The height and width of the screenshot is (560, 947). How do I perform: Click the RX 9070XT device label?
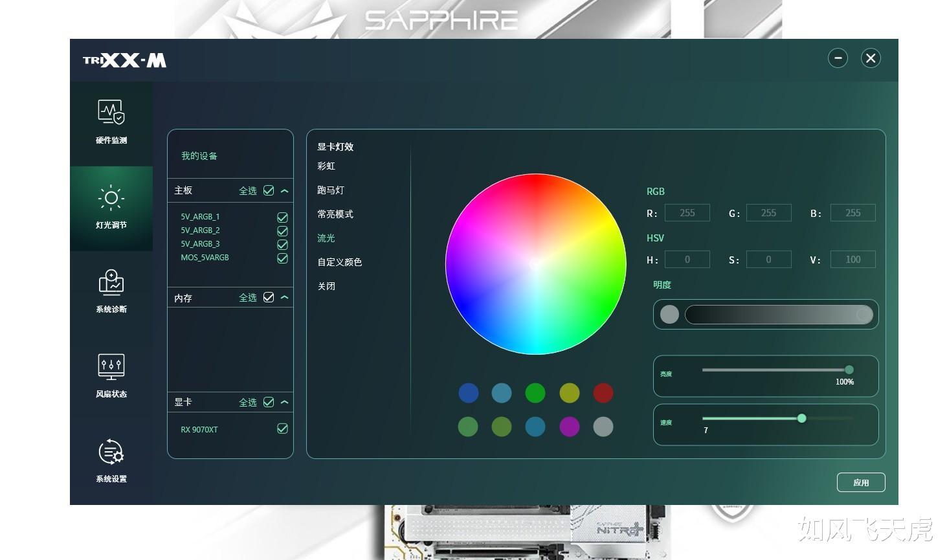tap(199, 430)
